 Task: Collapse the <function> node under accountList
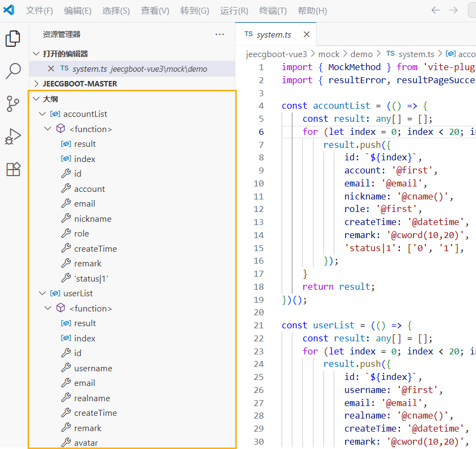(x=48, y=129)
